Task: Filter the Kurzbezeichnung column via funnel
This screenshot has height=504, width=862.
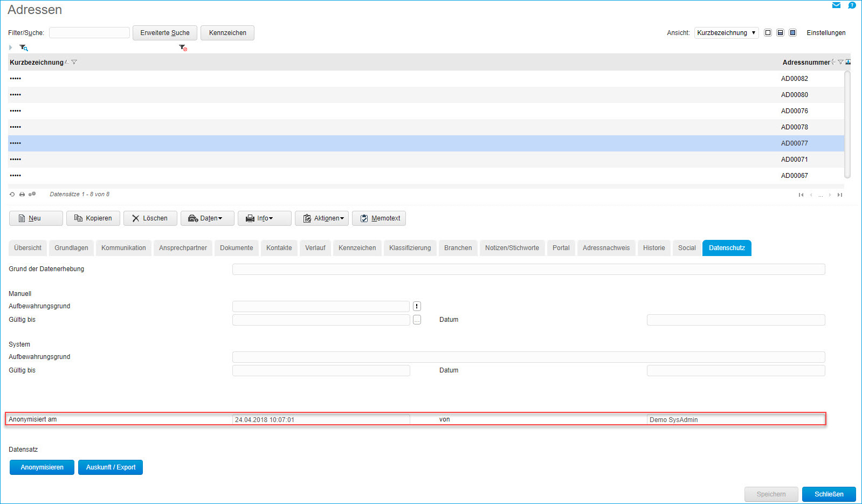Action: click(74, 62)
